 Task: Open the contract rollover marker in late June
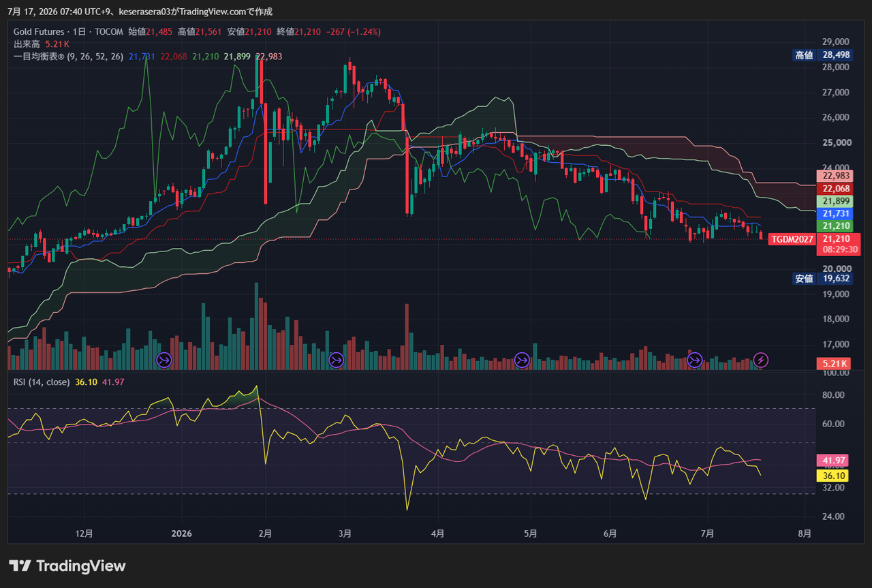[x=694, y=360]
